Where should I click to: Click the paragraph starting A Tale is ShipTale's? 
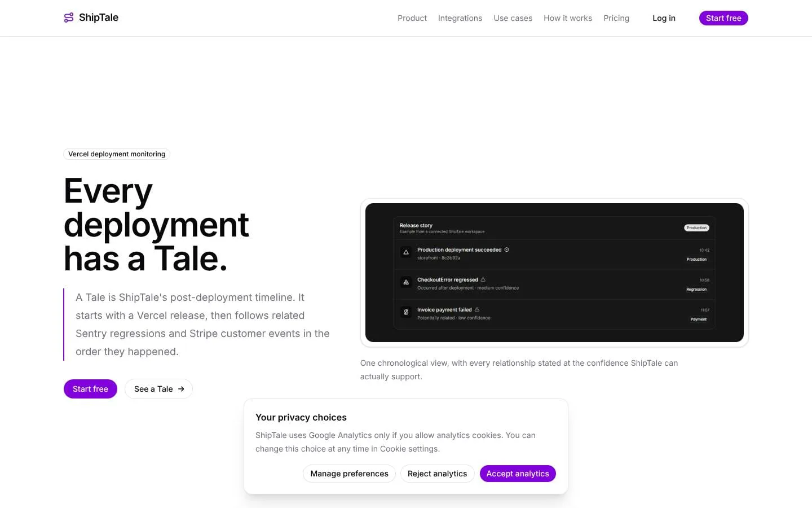click(x=202, y=325)
